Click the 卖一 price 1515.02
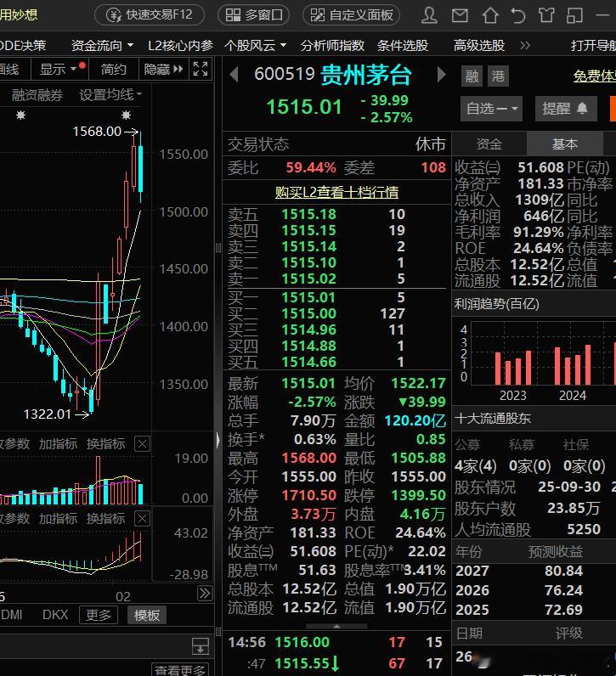The image size is (616, 676). [309, 279]
